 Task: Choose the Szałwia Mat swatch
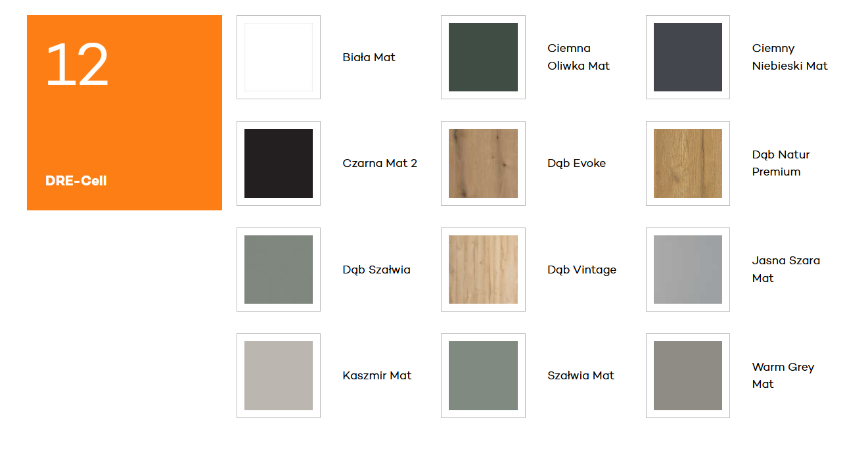(483, 375)
